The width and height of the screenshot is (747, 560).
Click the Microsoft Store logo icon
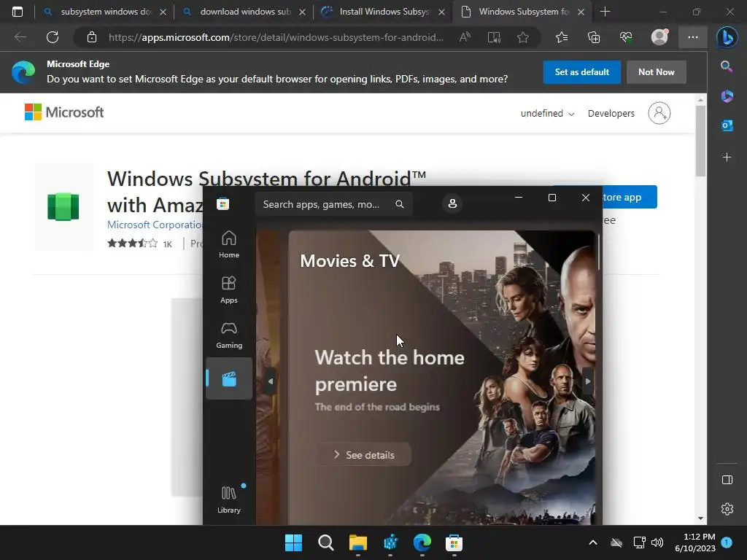point(223,204)
